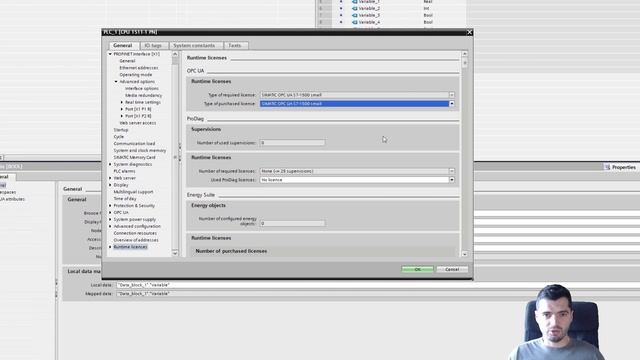640x360 pixels.
Task: Click the Number of used supervisions field
Action: (x=292, y=143)
